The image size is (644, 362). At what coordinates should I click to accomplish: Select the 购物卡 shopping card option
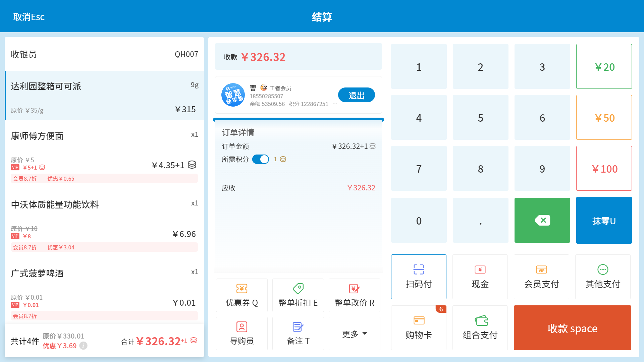point(419,328)
